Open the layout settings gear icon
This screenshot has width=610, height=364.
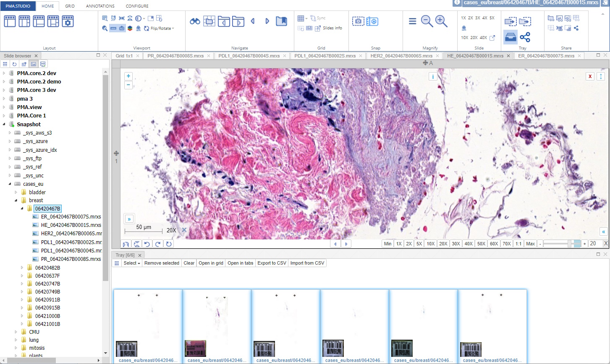(x=68, y=21)
